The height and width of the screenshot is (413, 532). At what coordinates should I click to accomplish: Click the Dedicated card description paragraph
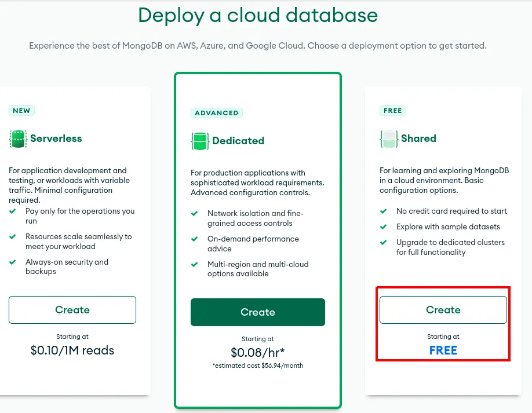[x=257, y=183]
